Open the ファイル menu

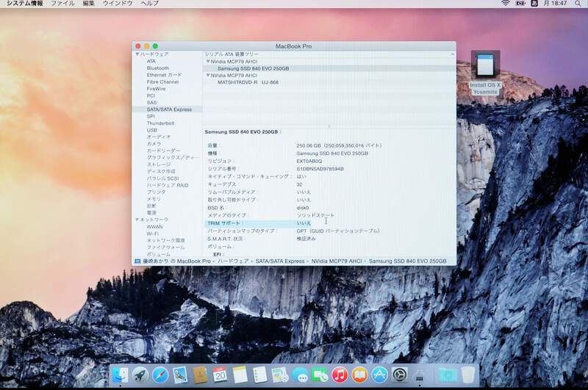(62, 3)
